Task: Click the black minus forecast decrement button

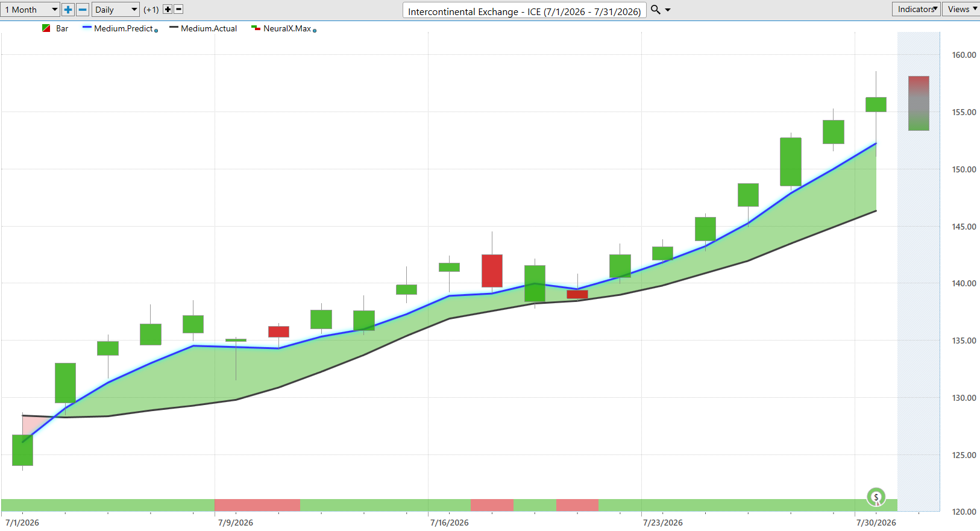Action: [178, 9]
